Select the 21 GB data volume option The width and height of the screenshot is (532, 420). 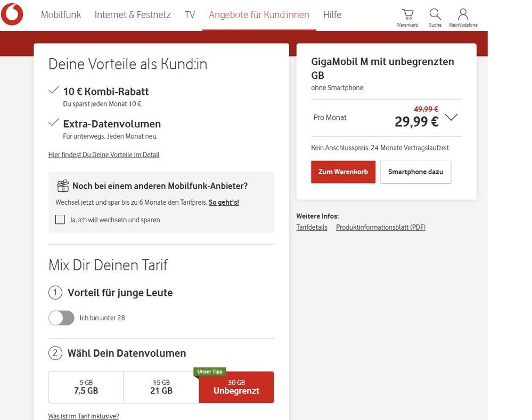(x=160, y=387)
